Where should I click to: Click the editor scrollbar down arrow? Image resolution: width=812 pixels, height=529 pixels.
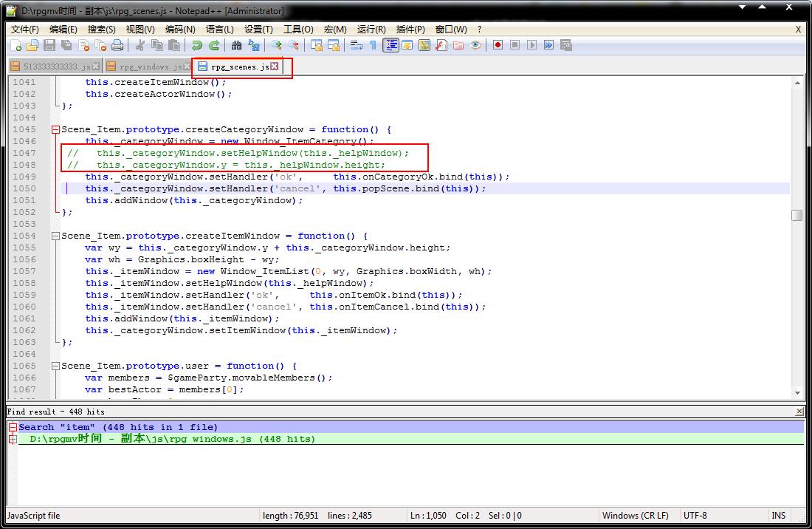[x=797, y=393]
